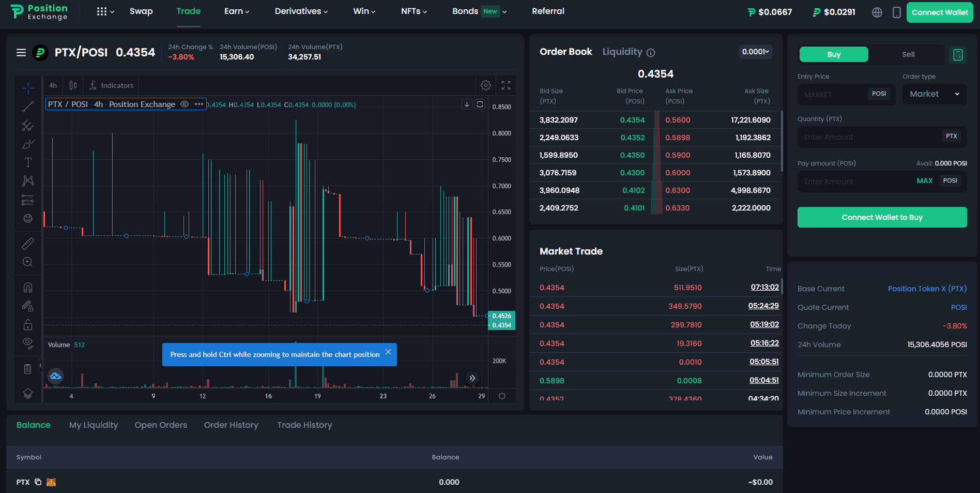Toggle magnet mode in chart toolbar

pos(28,288)
